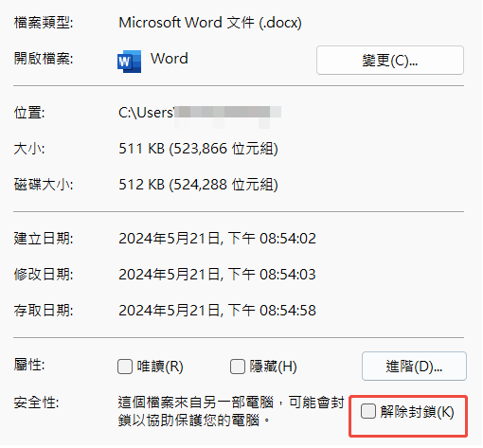
Task: Click the 安全性 label
Action: coord(36,403)
